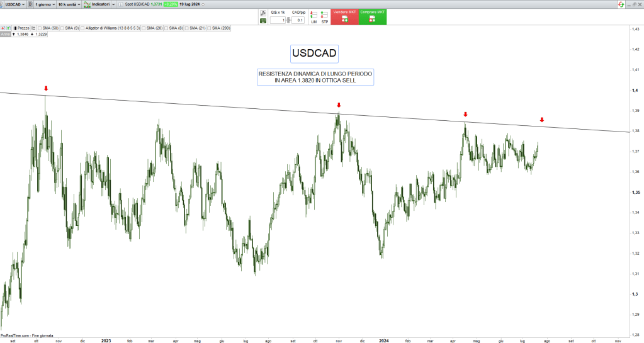644x343 pixels.
Task: Click the Comprare MKT buy button
Action: pos(373,17)
